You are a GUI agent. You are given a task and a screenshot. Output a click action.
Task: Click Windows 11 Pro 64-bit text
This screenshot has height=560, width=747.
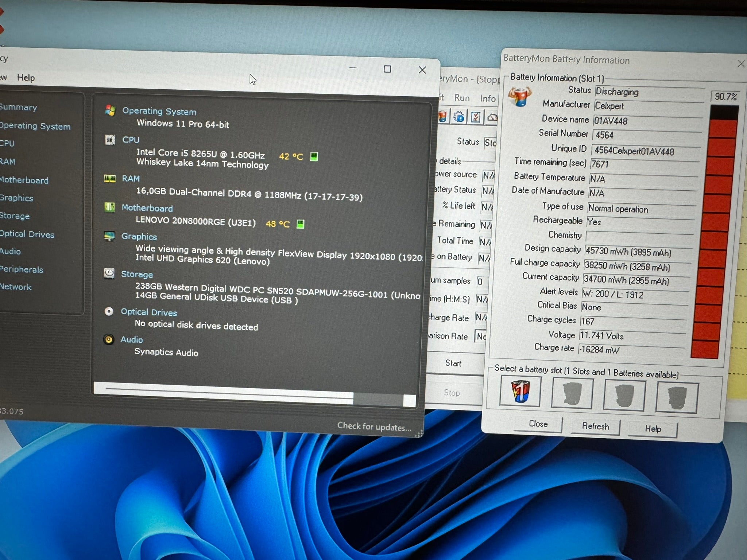click(x=183, y=124)
